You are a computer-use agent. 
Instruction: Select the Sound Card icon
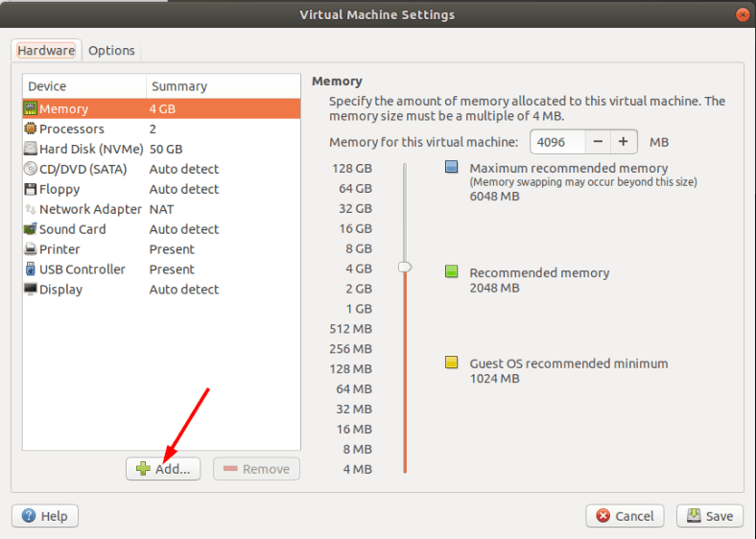coord(31,229)
